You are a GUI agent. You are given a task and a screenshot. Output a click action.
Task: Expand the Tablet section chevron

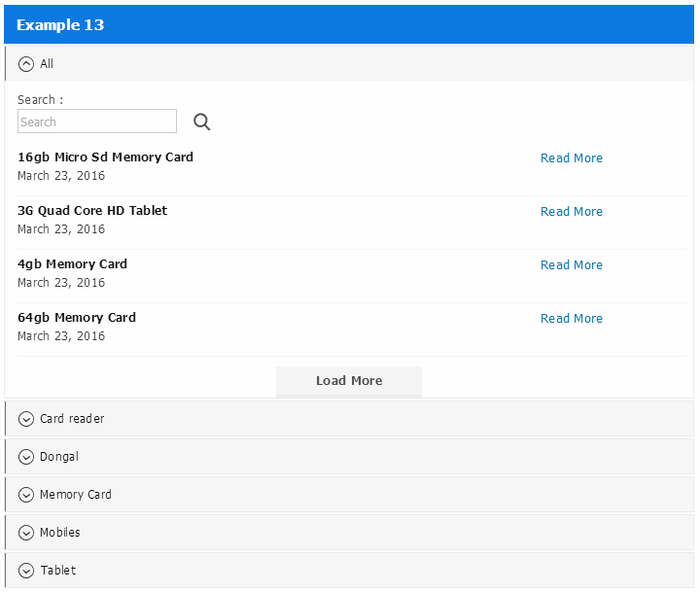26,571
